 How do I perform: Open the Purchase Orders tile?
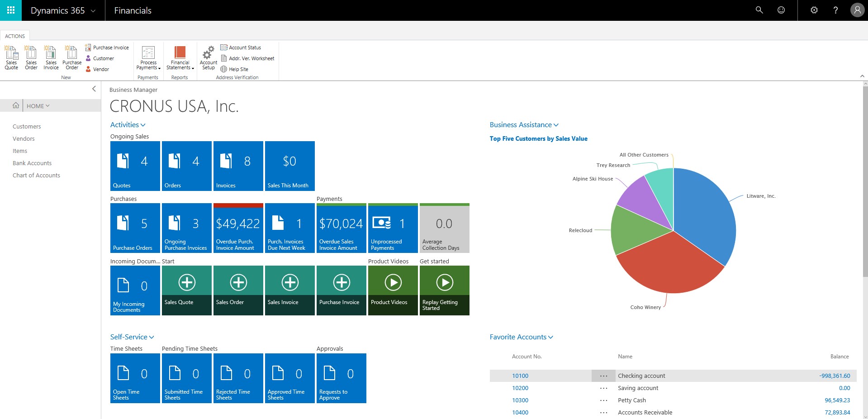pos(135,228)
